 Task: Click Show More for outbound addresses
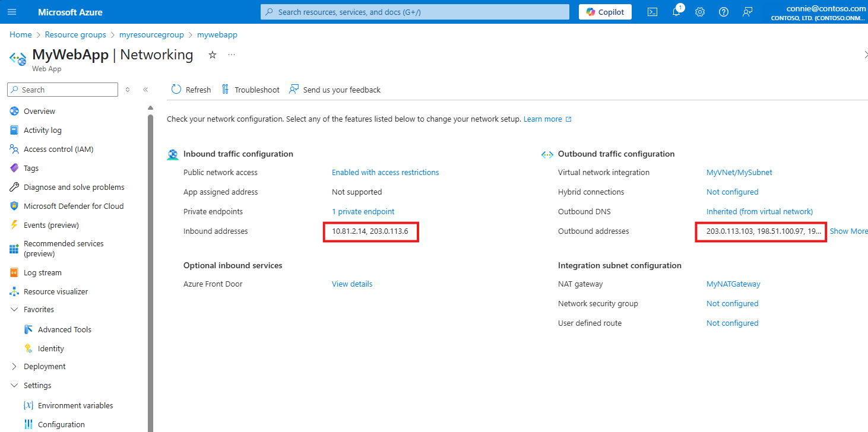pos(848,231)
